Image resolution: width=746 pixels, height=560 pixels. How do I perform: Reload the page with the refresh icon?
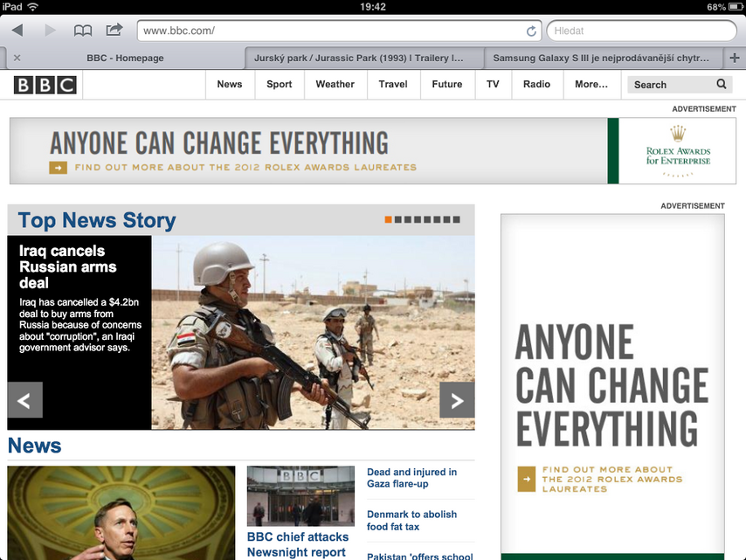pos(531,31)
